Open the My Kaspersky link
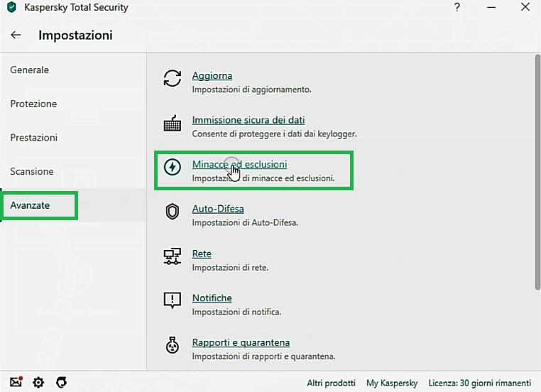 (x=392, y=383)
